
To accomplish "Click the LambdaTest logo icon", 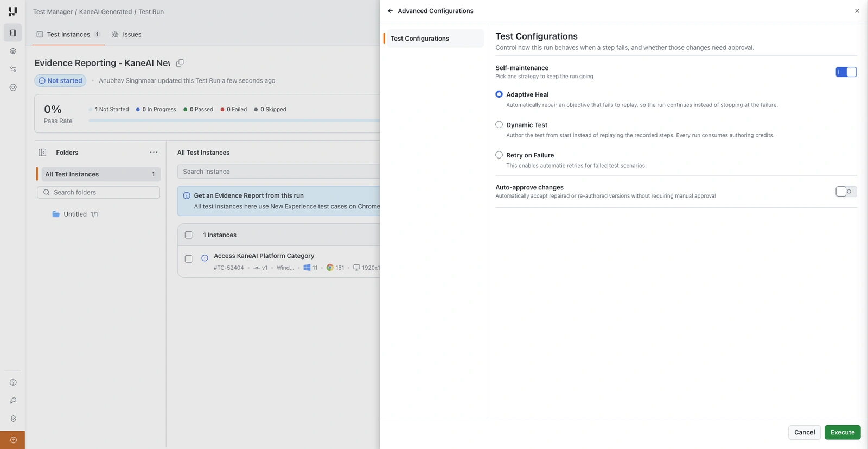I will [12, 11].
